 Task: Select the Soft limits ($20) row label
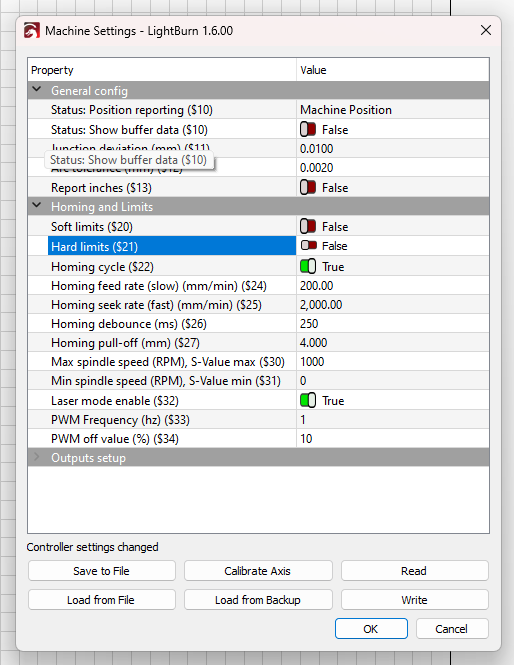click(92, 227)
